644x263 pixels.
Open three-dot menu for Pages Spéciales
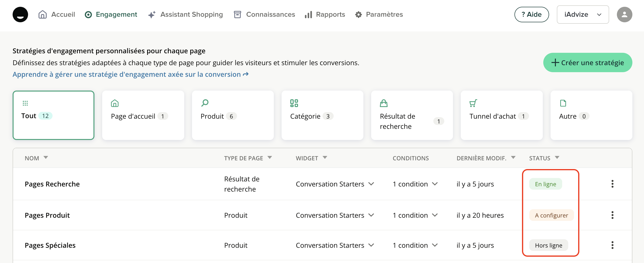point(612,245)
